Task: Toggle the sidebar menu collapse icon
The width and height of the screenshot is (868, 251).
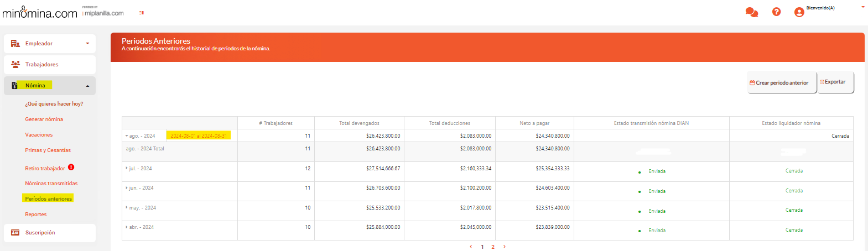Action: coord(142,13)
